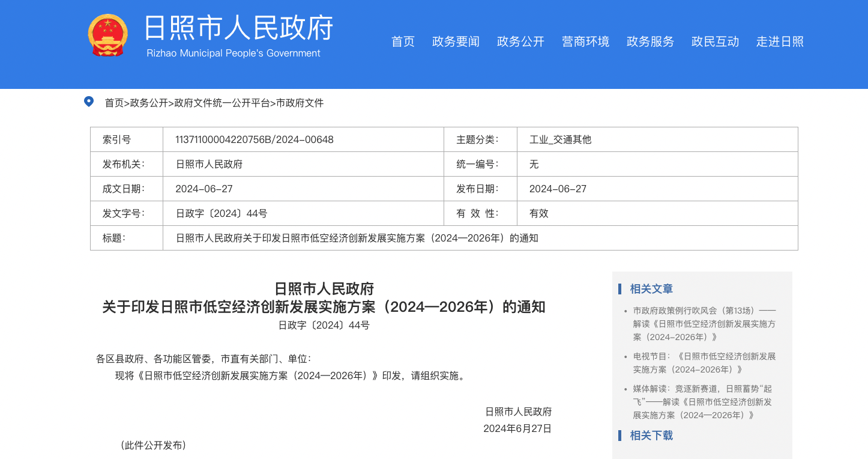Open the 走进日照 menu item

click(x=780, y=41)
